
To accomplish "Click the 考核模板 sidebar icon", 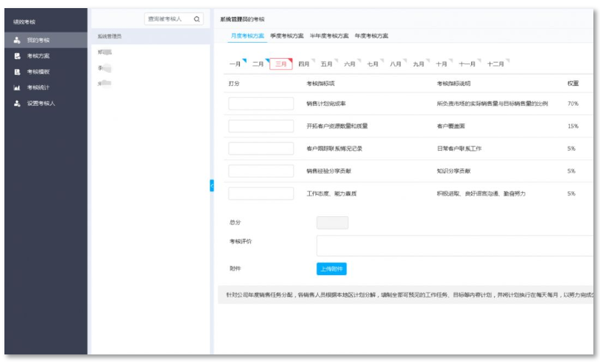I will [x=17, y=72].
